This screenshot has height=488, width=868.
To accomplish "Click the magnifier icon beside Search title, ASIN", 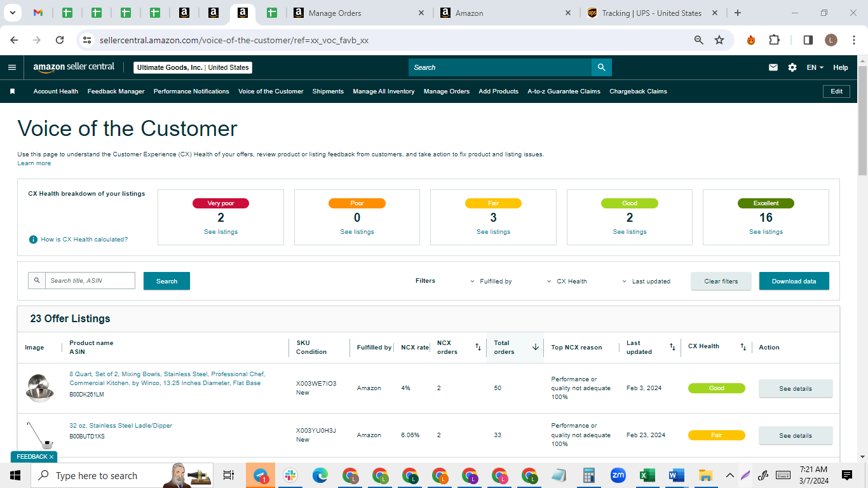I will [37, 281].
